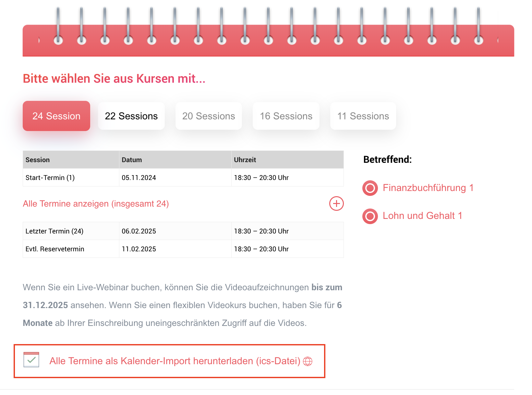532x395 pixels.
Task: Click the time in Start-Termin row
Action: [261, 178]
